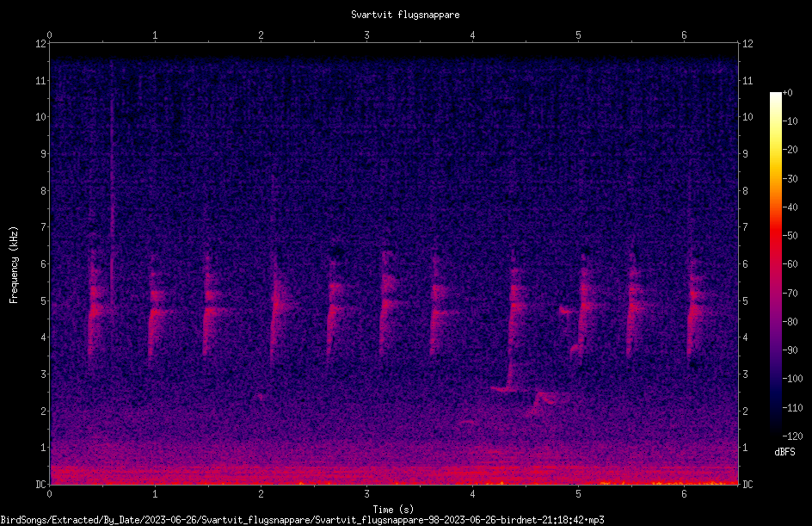The width and height of the screenshot is (812, 526).
Task: Click the "6" label on the top time axis
Action: tap(684, 35)
